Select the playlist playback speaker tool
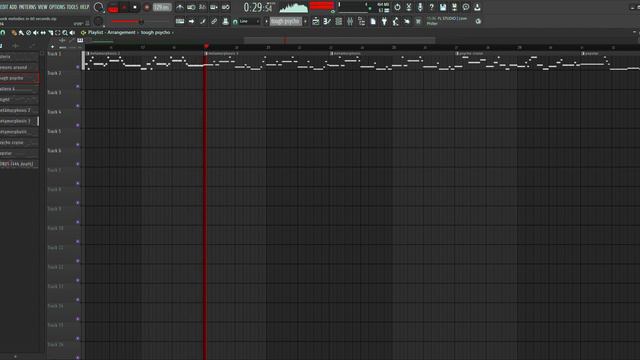The height and width of the screenshot is (360, 640). tap(72, 33)
